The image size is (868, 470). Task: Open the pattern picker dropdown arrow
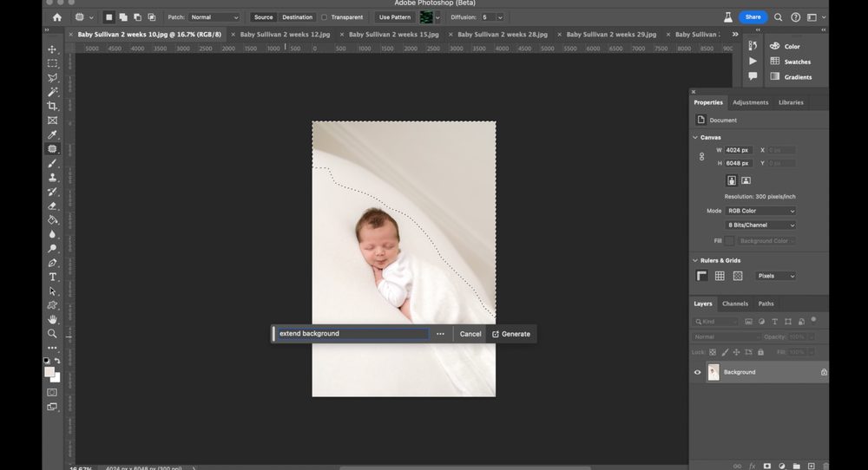pyautogui.click(x=437, y=17)
